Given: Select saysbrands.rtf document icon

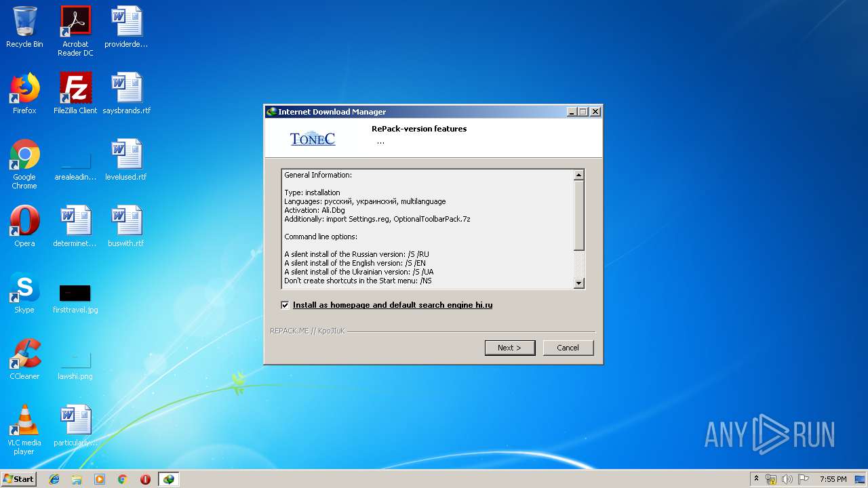Looking at the screenshot, I should click(x=126, y=94).
